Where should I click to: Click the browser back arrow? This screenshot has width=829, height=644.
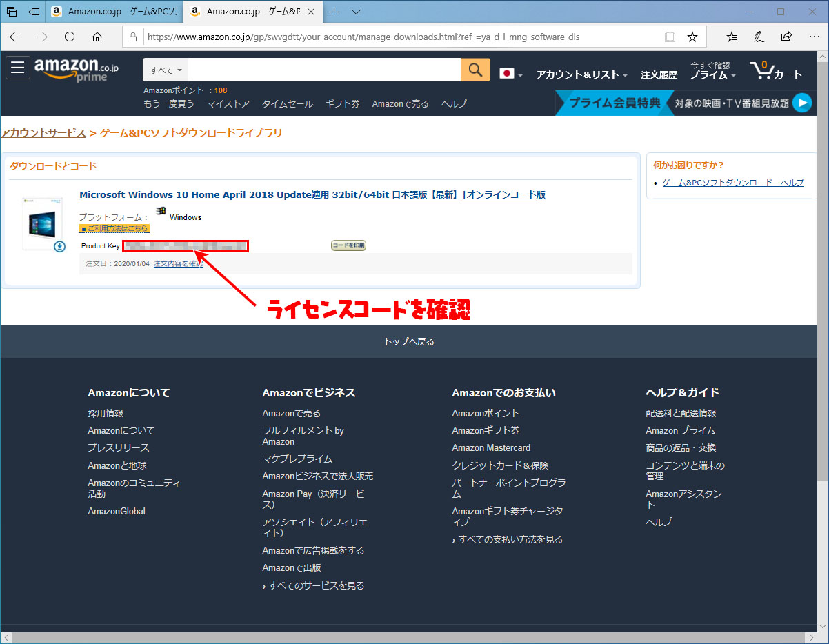pyautogui.click(x=15, y=37)
